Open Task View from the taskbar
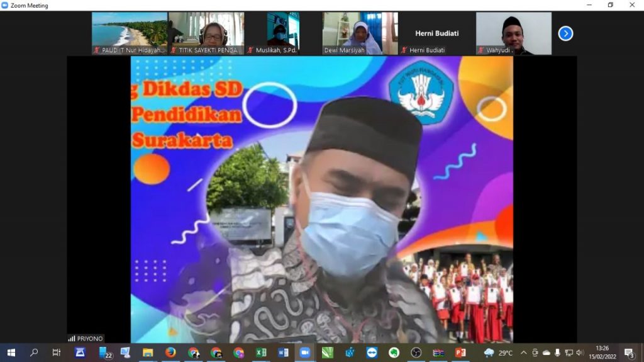The image size is (644, 362). [x=57, y=353]
